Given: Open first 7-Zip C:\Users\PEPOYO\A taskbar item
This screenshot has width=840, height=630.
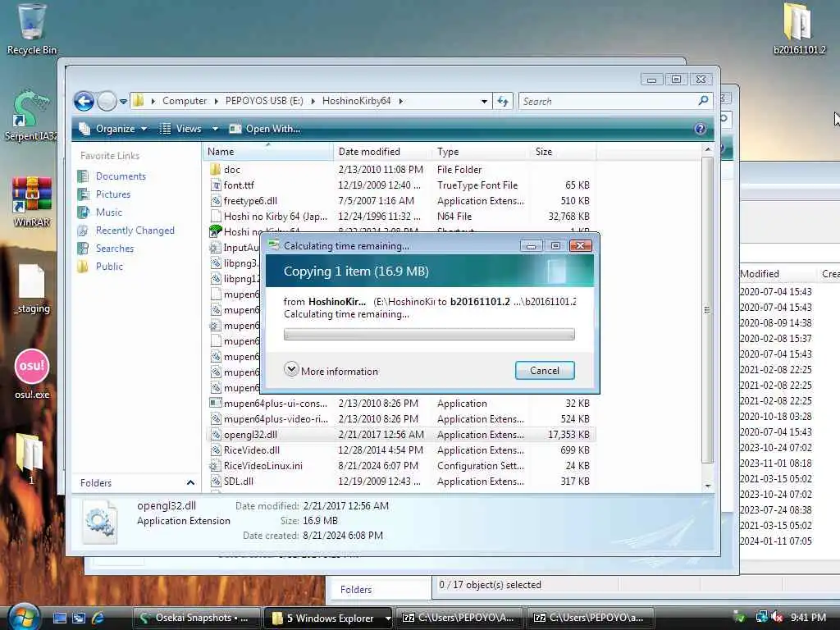Looking at the screenshot, I should pos(461,618).
